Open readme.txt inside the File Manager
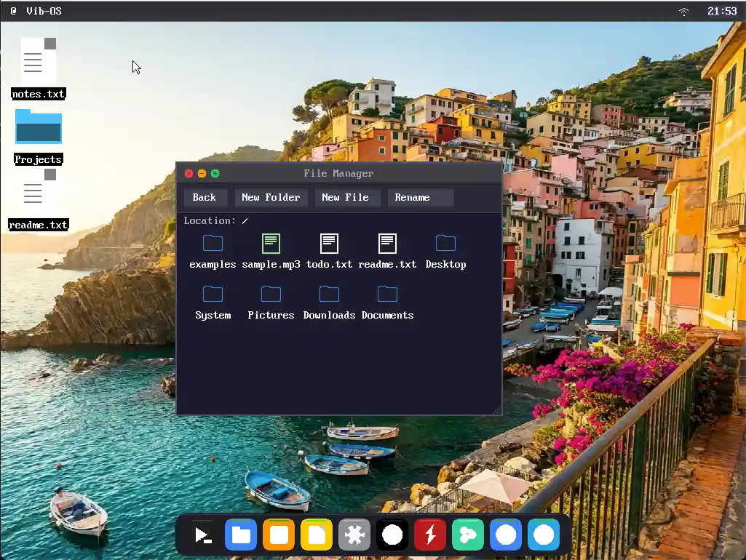746x560 pixels. tap(386, 251)
